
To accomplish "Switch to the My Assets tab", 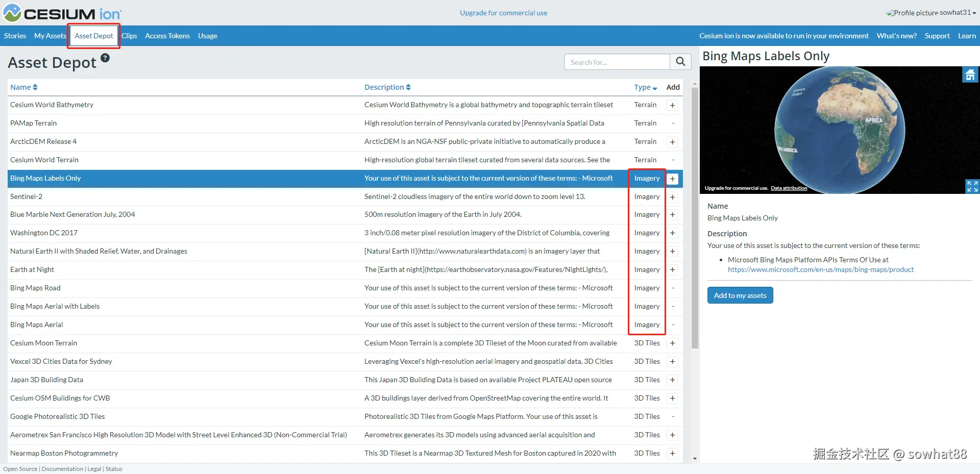I will click(50, 36).
